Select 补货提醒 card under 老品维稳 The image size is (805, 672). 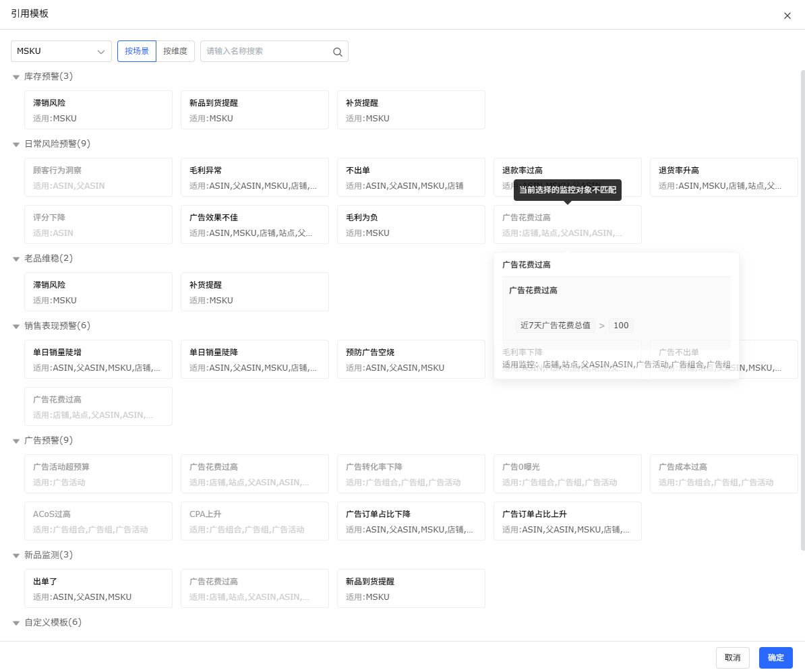pos(255,292)
